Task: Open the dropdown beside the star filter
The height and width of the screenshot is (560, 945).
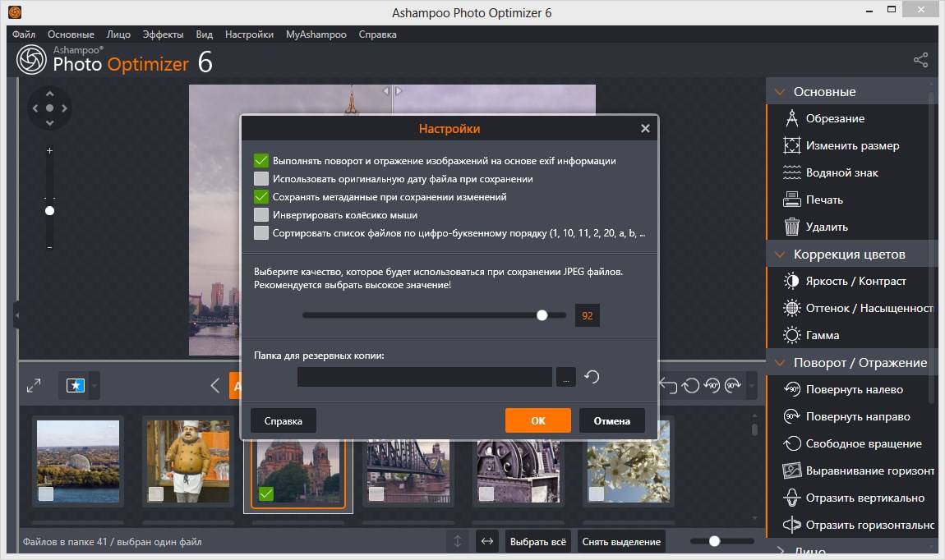Action: tap(94, 385)
